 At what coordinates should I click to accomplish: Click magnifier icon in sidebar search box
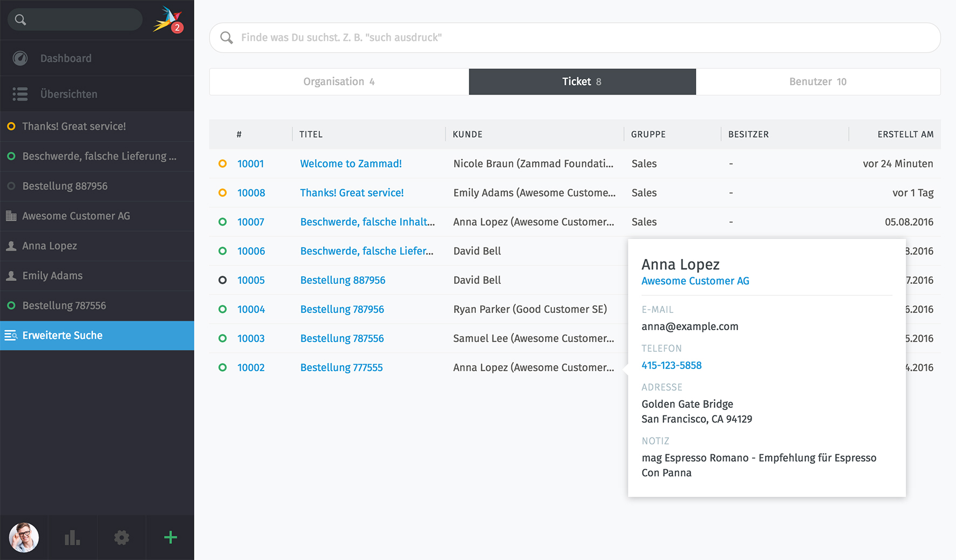point(21,20)
